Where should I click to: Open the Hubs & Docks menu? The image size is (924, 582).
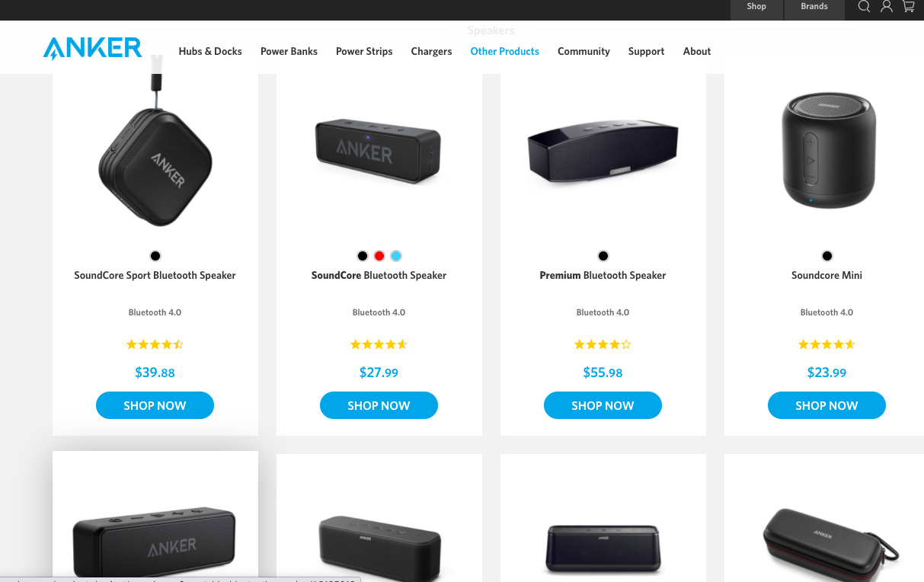coord(210,51)
